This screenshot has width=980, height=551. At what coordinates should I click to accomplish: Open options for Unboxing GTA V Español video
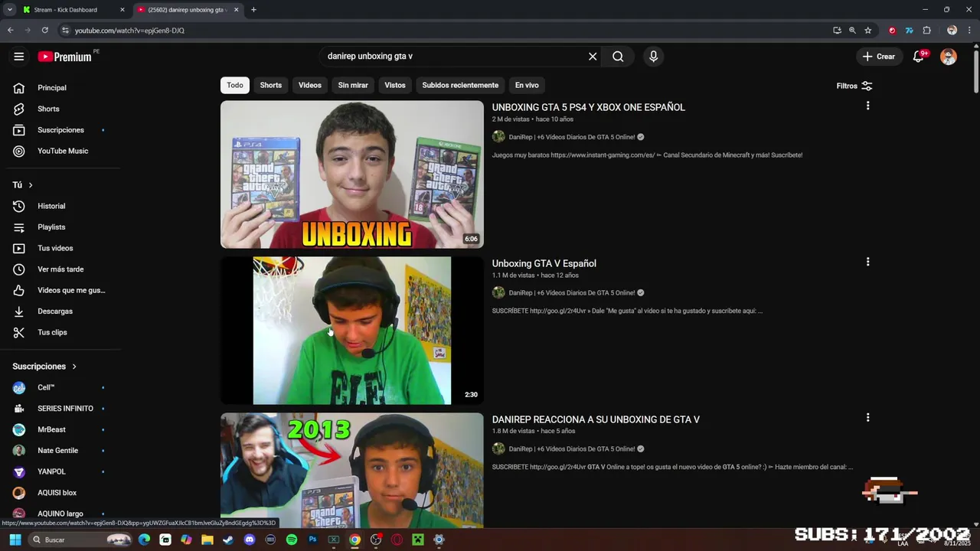(x=867, y=262)
